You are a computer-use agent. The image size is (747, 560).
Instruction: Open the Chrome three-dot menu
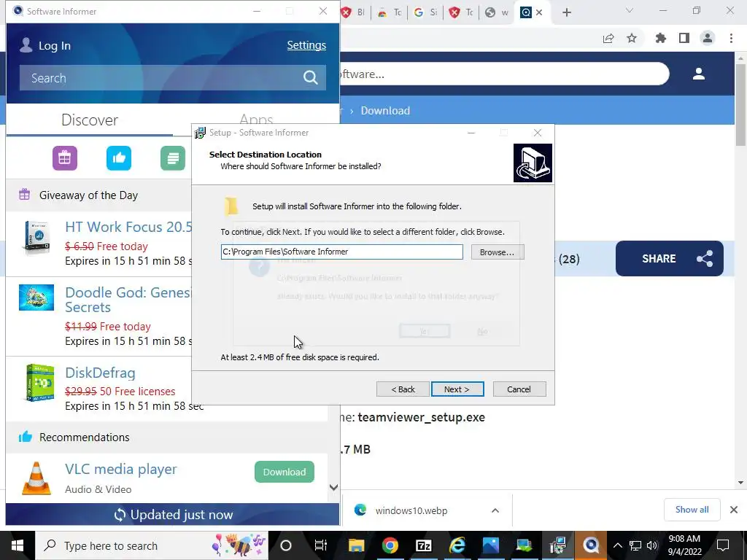point(731,38)
